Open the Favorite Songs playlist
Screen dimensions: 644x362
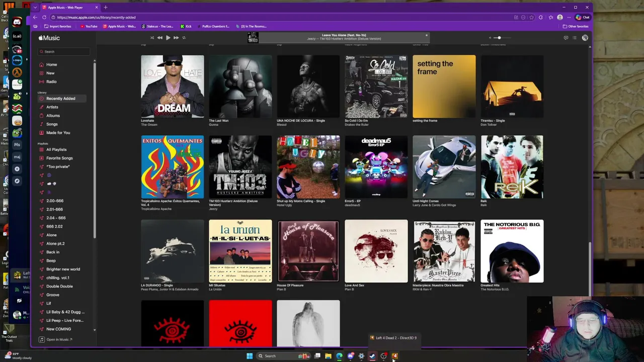(x=59, y=158)
